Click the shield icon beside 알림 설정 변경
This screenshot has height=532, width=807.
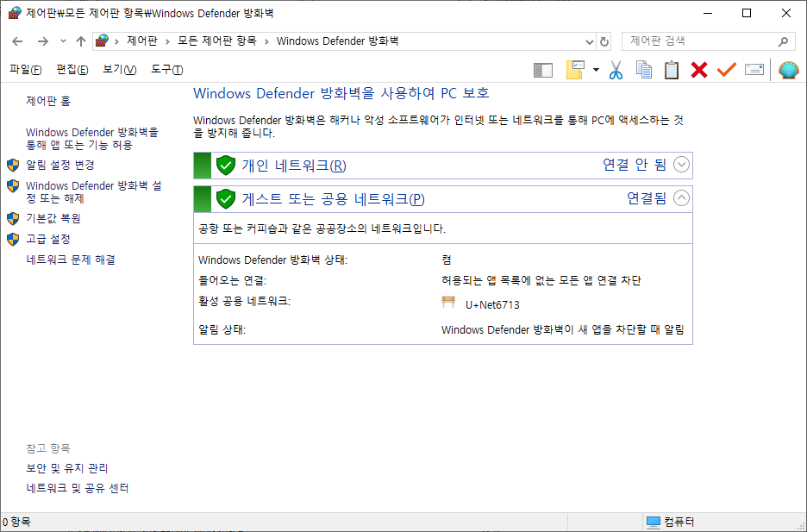[x=13, y=166]
